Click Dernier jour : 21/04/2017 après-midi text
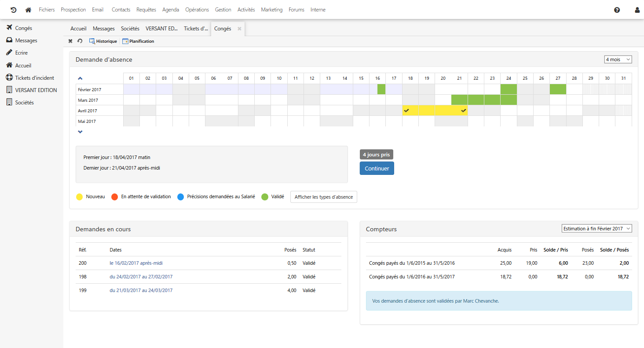644x348 pixels. coord(122,168)
